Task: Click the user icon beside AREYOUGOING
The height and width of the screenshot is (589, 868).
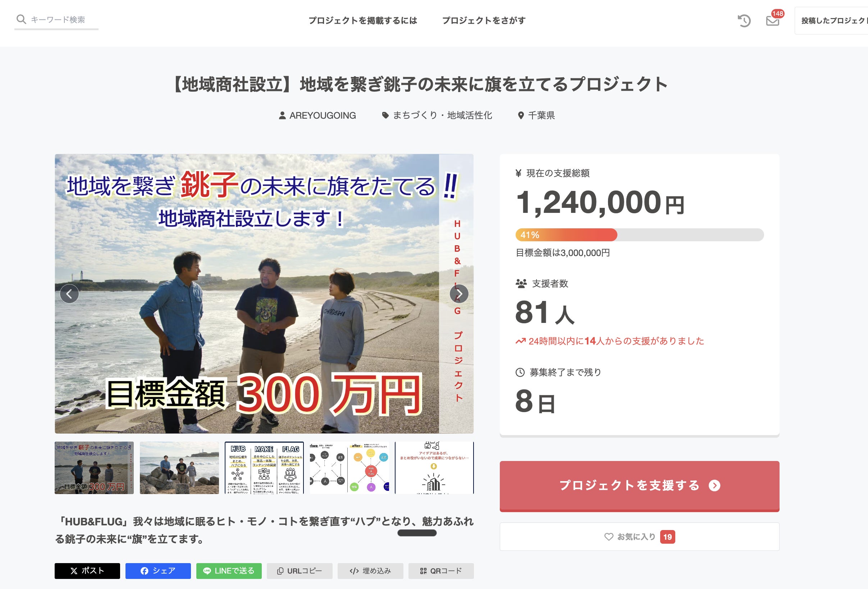Action: coord(282,115)
